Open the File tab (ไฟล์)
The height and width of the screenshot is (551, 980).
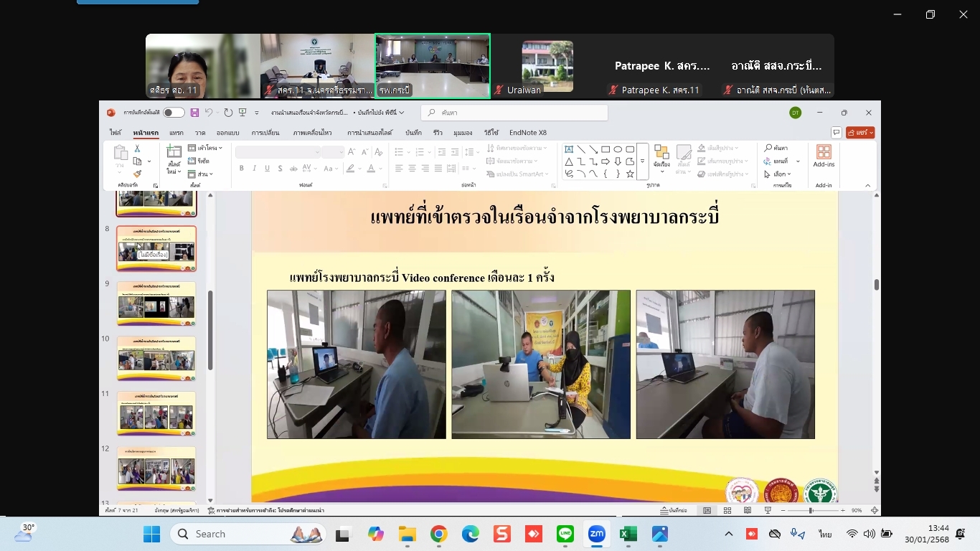pyautogui.click(x=116, y=133)
